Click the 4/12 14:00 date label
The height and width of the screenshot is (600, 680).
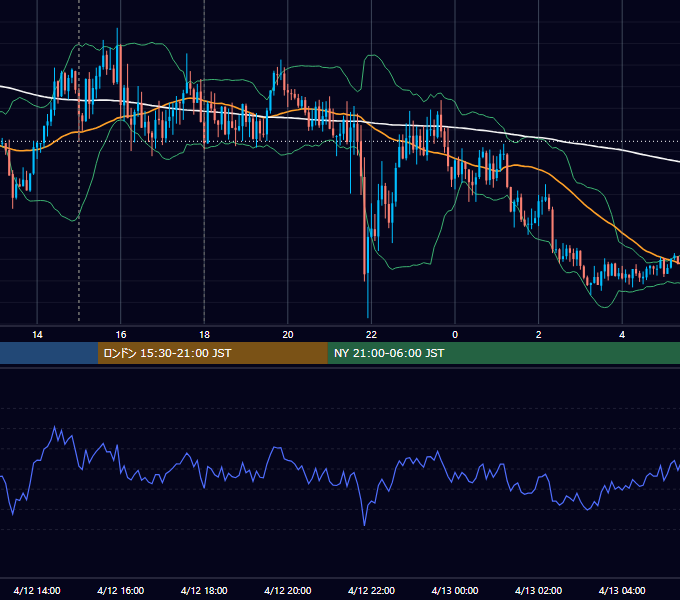(x=37, y=590)
